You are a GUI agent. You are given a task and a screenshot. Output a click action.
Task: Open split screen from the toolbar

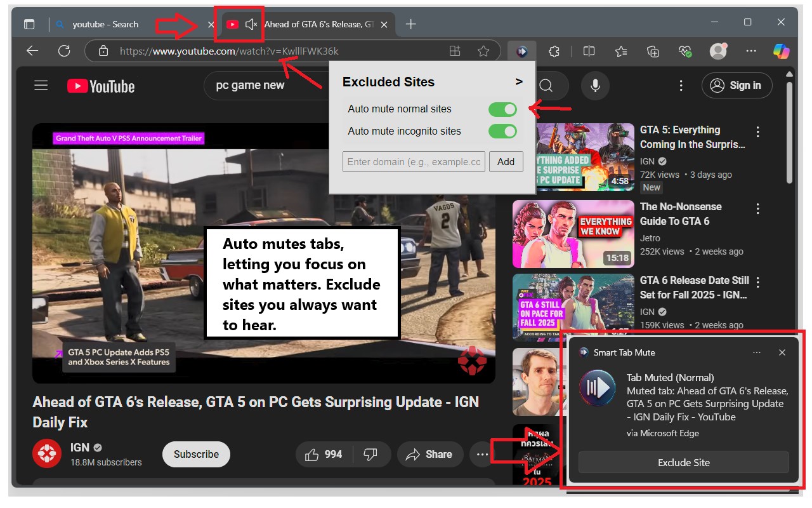pos(589,51)
